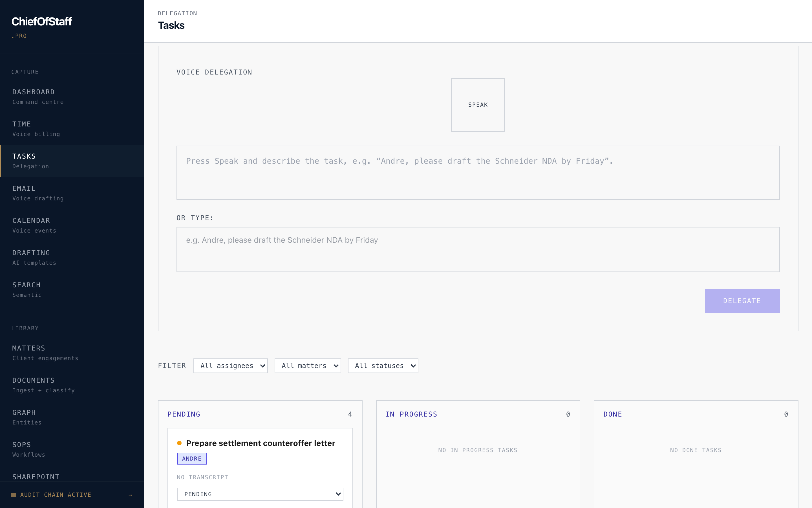Open the Pending status dropdown on counteroffer task
812x508 pixels.
(x=260, y=494)
